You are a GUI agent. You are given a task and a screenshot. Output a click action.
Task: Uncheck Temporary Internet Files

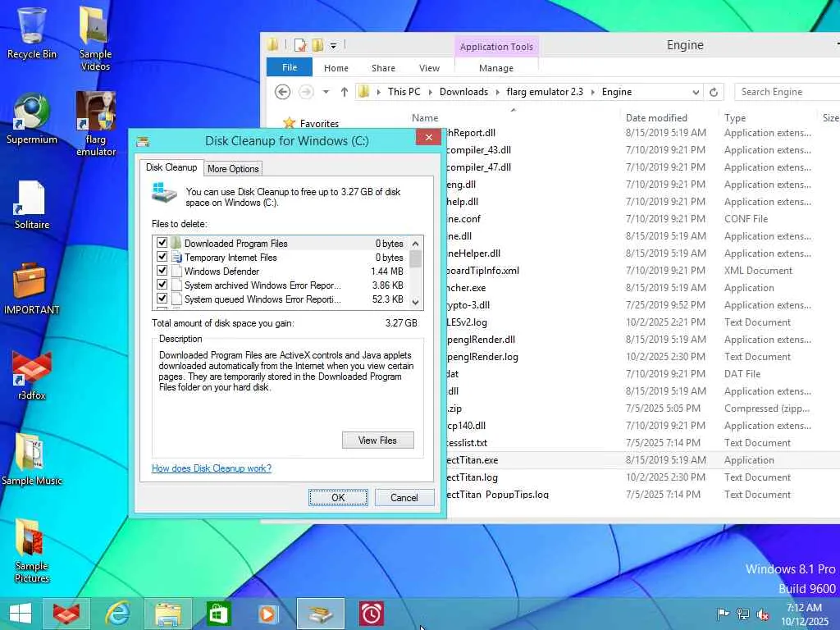coord(162,257)
